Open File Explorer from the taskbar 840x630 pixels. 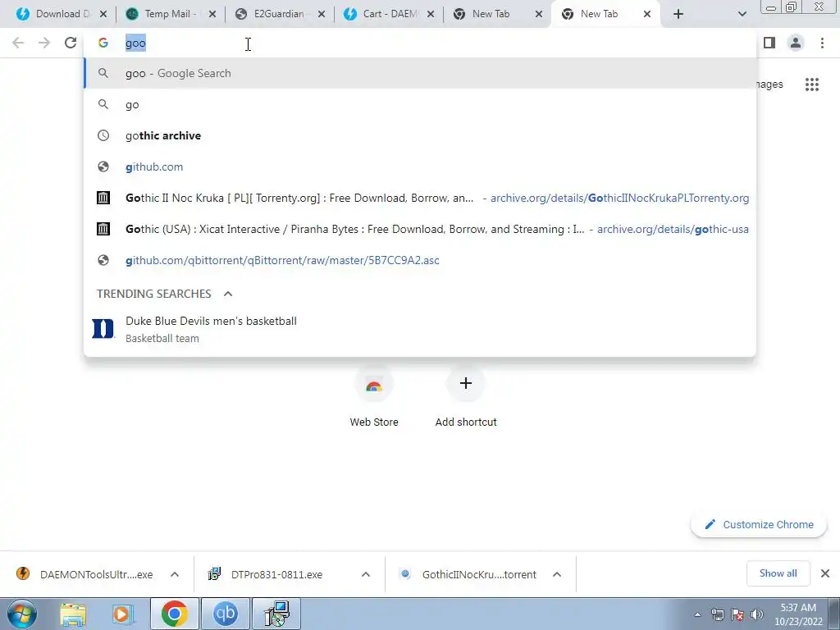[73, 614]
